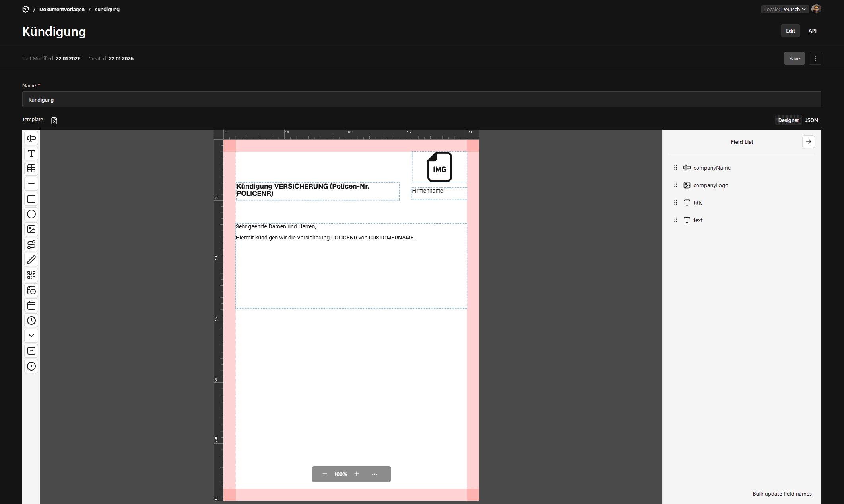Image resolution: width=844 pixels, height=504 pixels.
Task: Switch to the JSON view of the template
Action: 812,120
